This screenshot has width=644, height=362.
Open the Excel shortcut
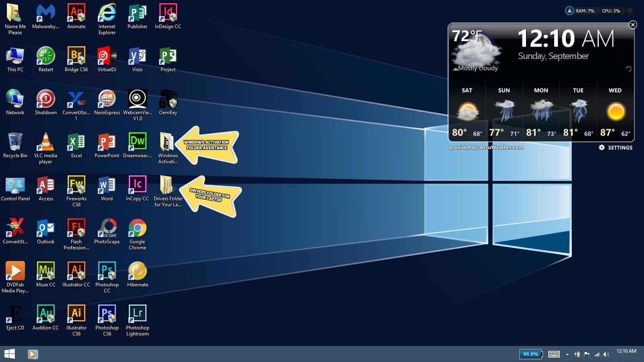pos(76,146)
